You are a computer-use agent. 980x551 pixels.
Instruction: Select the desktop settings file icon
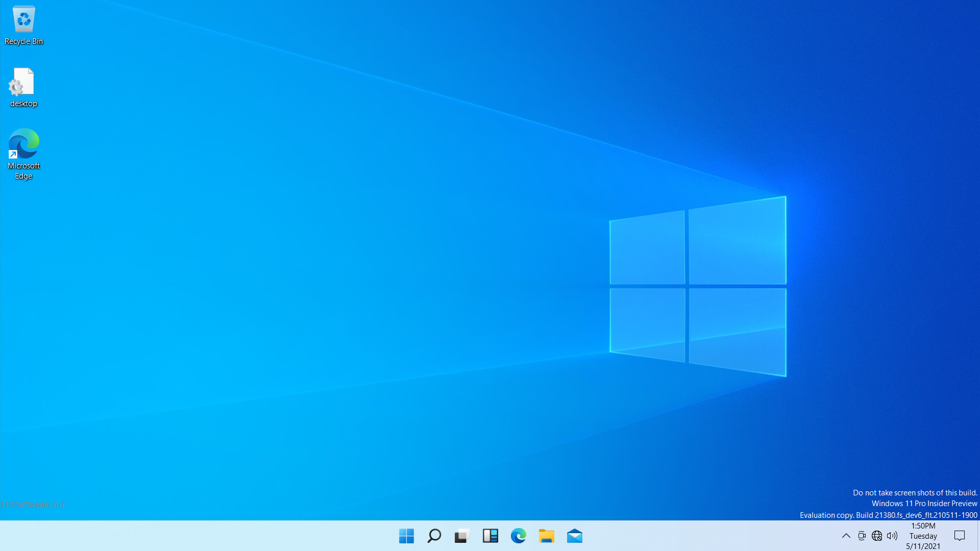[22, 82]
